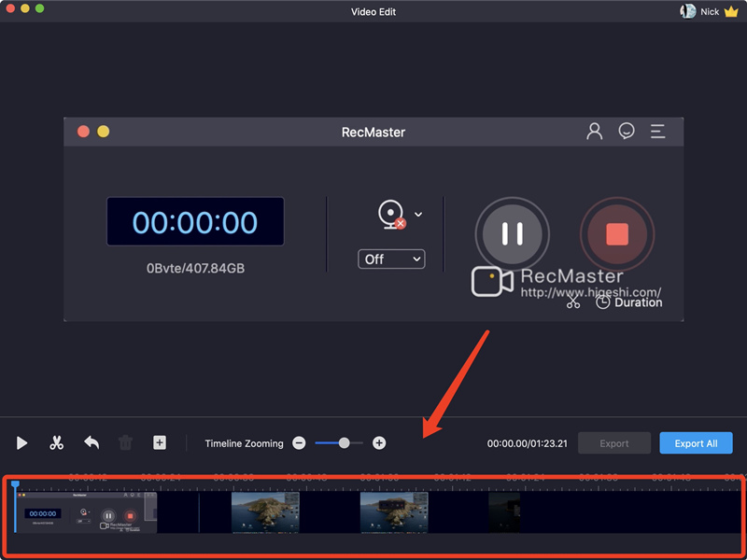This screenshot has height=560, width=747.
Task: Click the green zoom button of Video Edit
Action: coord(40,8)
